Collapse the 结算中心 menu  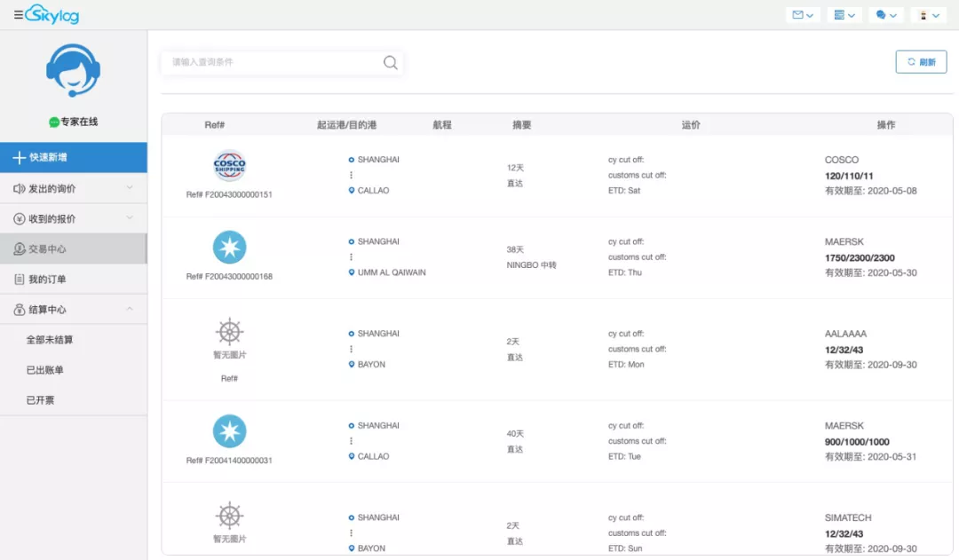[x=74, y=310]
